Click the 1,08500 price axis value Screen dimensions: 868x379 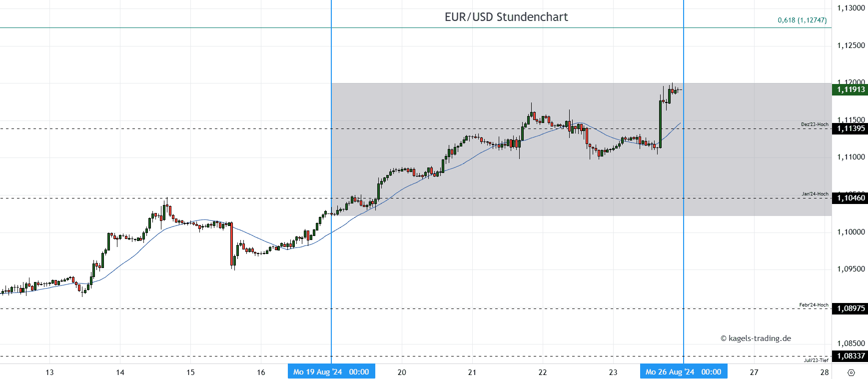851,343
